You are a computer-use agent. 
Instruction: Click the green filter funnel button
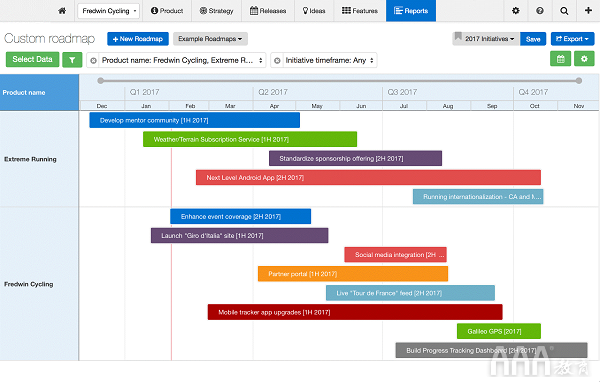pyautogui.click(x=72, y=60)
